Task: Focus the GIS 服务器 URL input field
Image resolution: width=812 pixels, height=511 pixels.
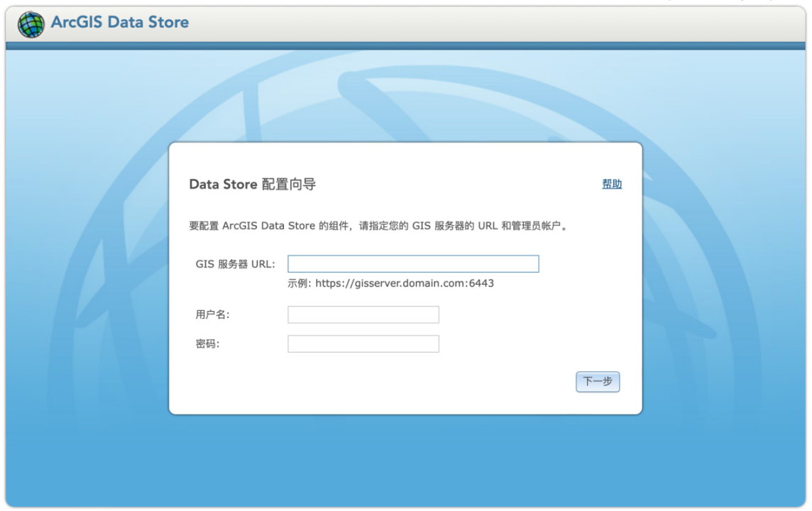Action: coord(413,263)
